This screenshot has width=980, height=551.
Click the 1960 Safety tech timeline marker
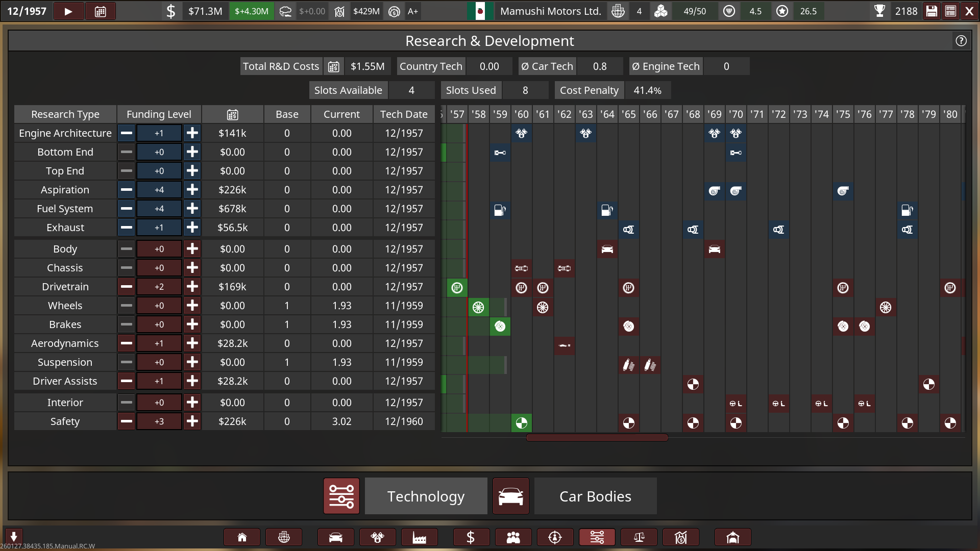point(521,423)
